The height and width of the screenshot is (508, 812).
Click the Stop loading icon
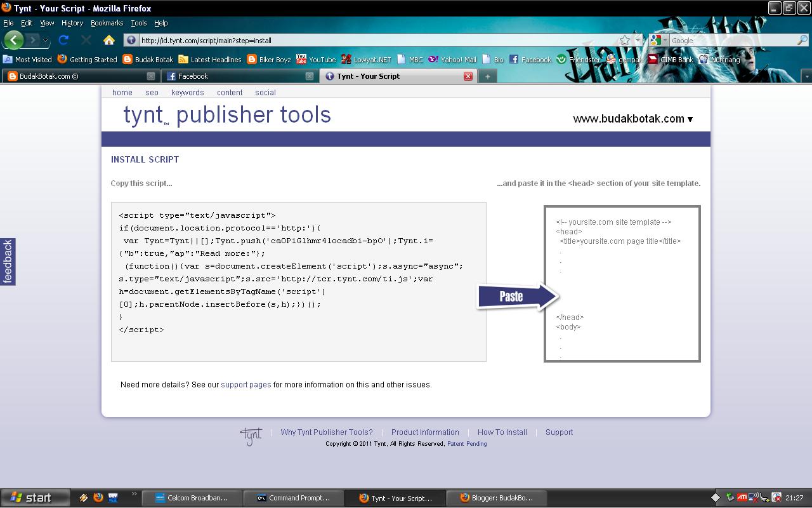[86, 40]
